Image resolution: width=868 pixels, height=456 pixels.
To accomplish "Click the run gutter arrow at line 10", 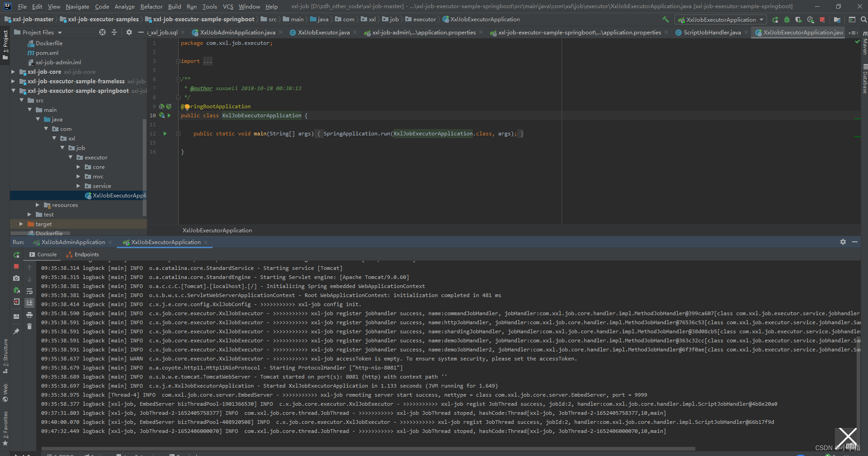I will pos(170,115).
